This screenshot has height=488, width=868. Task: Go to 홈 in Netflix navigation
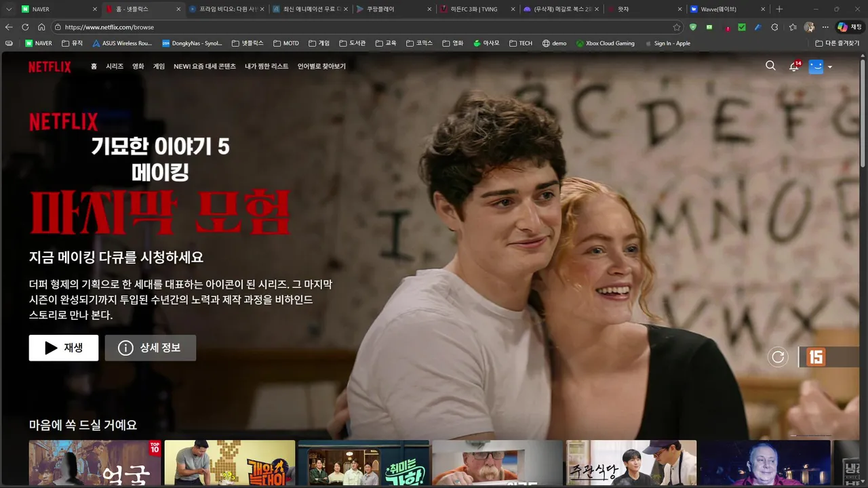coord(94,66)
